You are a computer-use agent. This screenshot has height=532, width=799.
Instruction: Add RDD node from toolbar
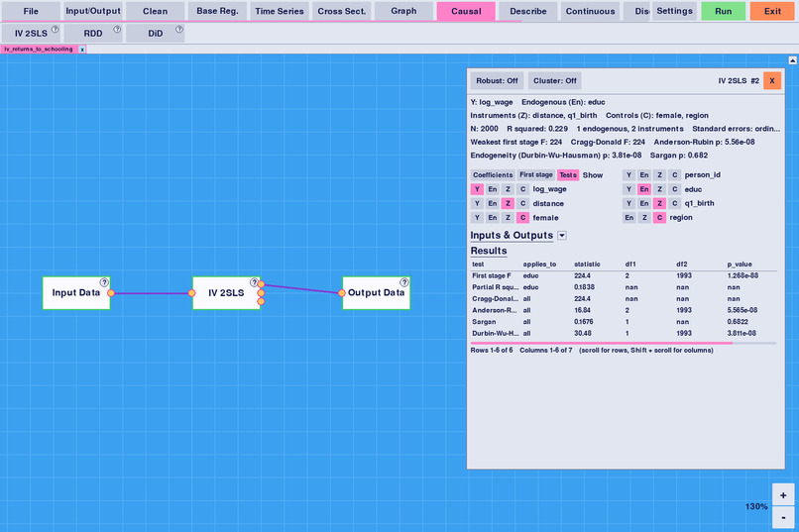coord(93,33)
